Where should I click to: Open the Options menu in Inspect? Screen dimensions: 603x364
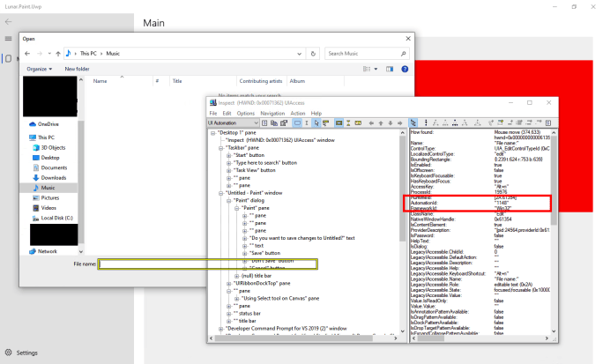[246, 114]
